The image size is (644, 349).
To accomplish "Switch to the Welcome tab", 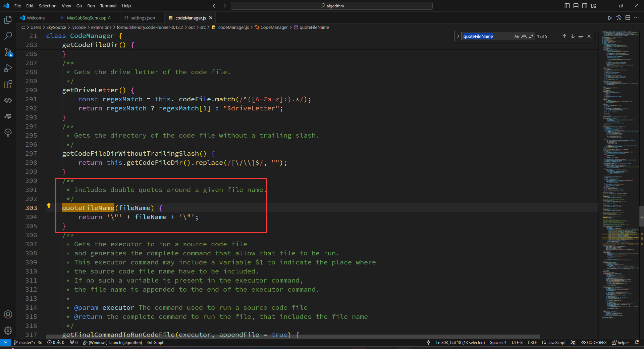I will click(x=35, y=18).
